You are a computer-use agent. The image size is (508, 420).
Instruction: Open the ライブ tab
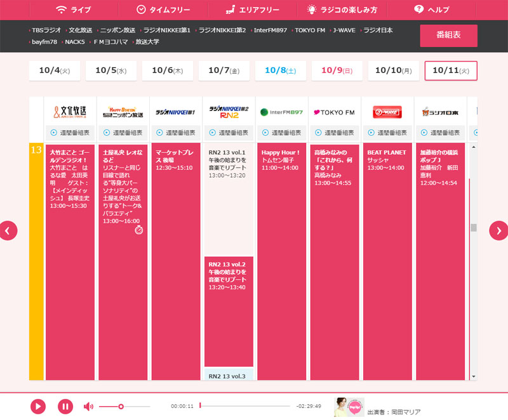coord(74,10)
